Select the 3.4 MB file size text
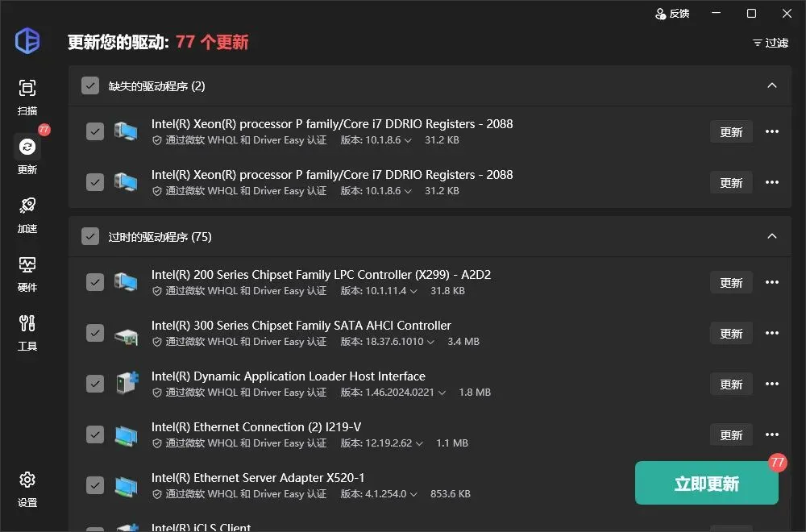 463,342
